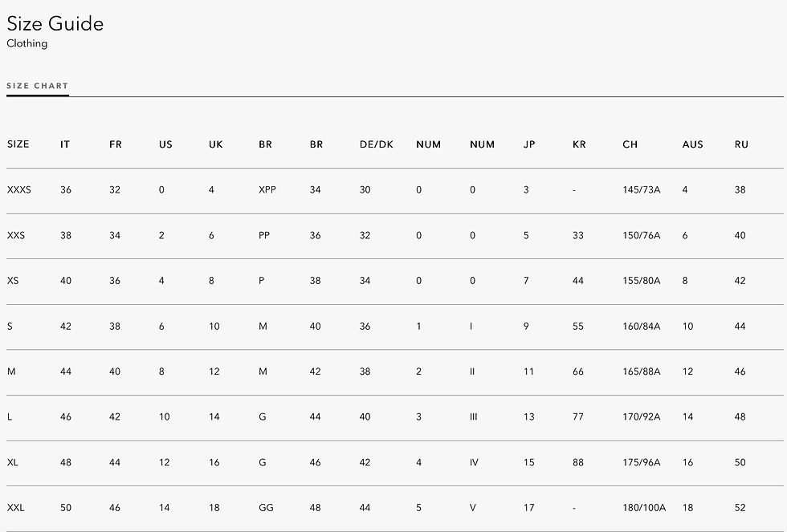Select the Size Chart tab
Viewport: 787px width, 532px height.
(x=38, y=86)
